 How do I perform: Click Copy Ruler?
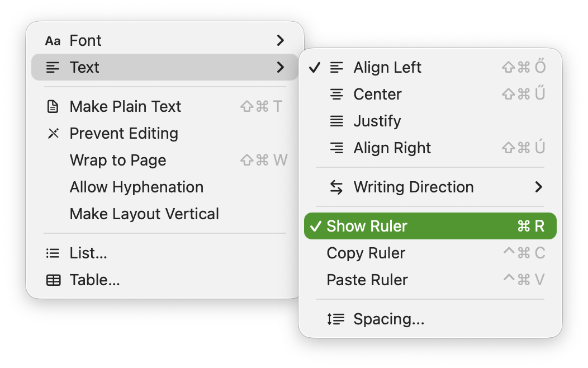[366, 253]
